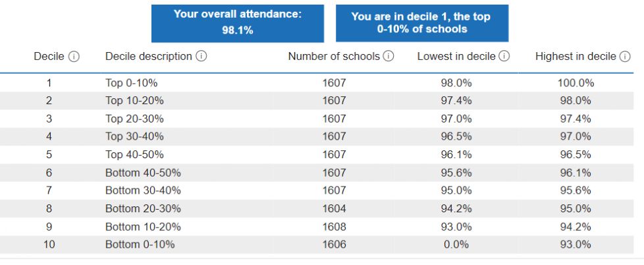The width and height of the screenshot is (644, 265).
Task: Show info for Highest in decile
Action: (625, 57)
